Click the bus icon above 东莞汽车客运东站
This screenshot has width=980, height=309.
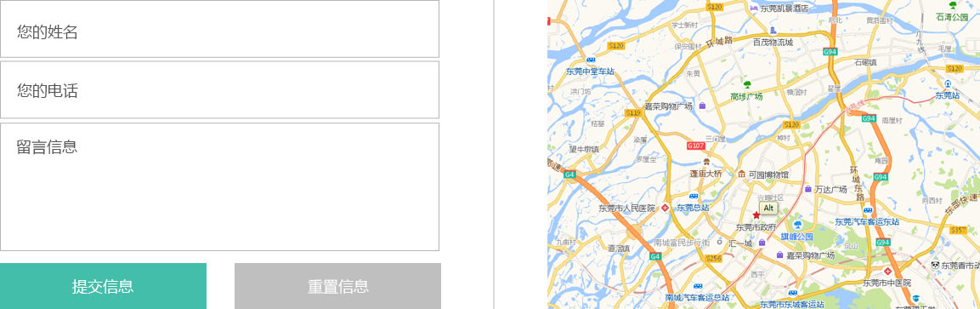point(868,211)
